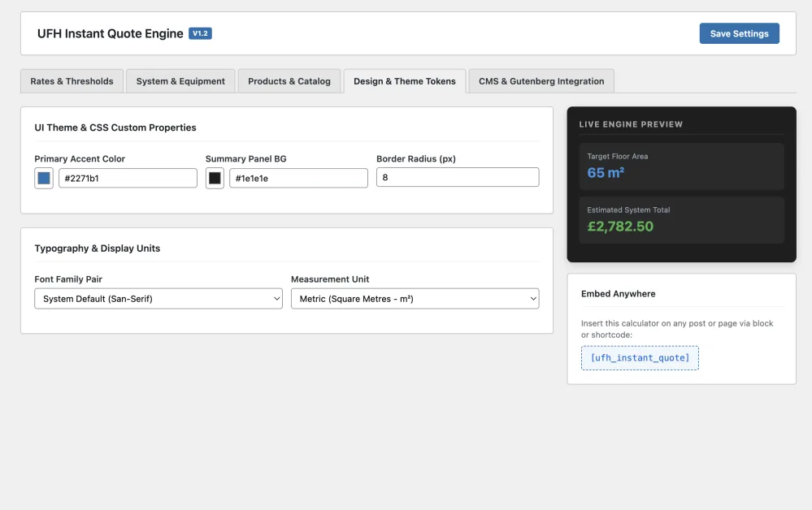Click the Estimated System Total label
The image size is (812, 510).
[x=628, y=210]
